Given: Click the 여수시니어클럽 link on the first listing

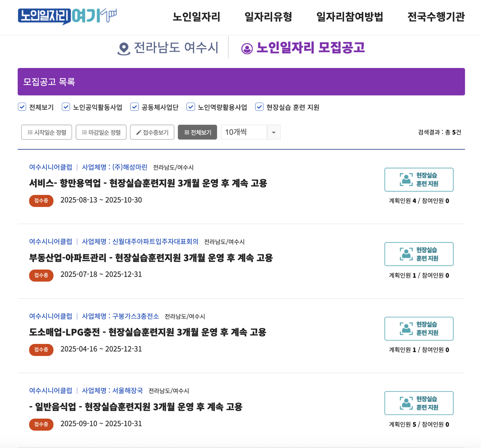Looking at the screenshot, I should click(51, 167).
